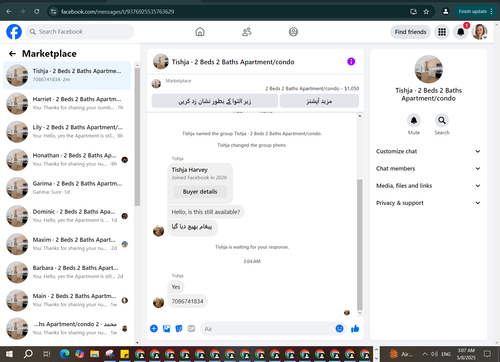Search in conversation magnifier icon

coord(442,120)
